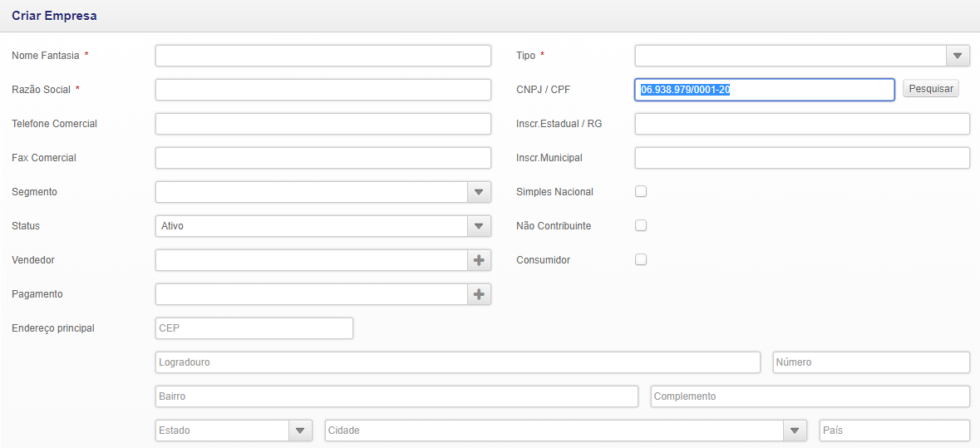
Task: Click the Endereço principal label
Action: pos(53,328)
